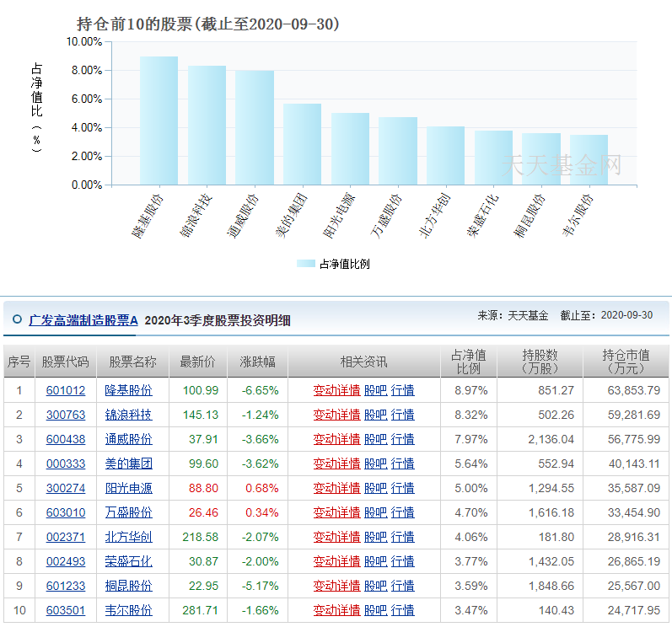Screen dimensions: 672x627
Task: Select the 218.58 latest price cell
Action: pyautogui.click(x=200, y=537)
